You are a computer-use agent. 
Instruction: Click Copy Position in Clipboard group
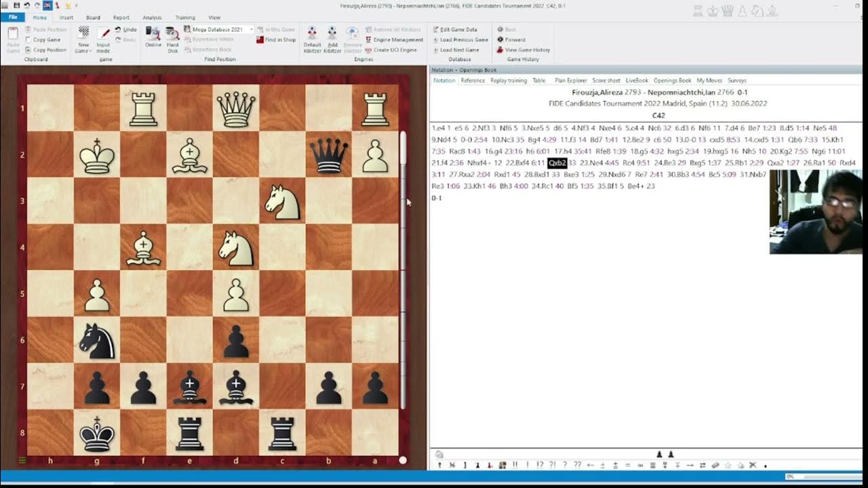tap(45, 50)
